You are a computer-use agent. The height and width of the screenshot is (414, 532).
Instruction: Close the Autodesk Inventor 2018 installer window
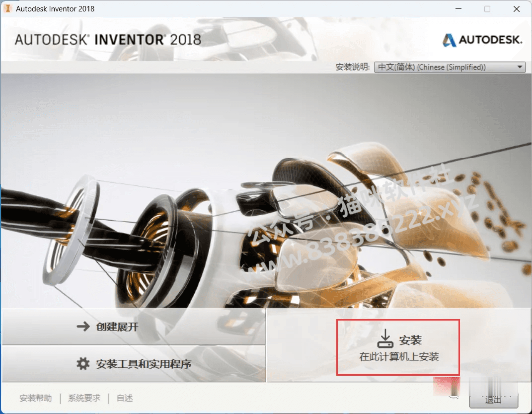(x=517, y=9)
